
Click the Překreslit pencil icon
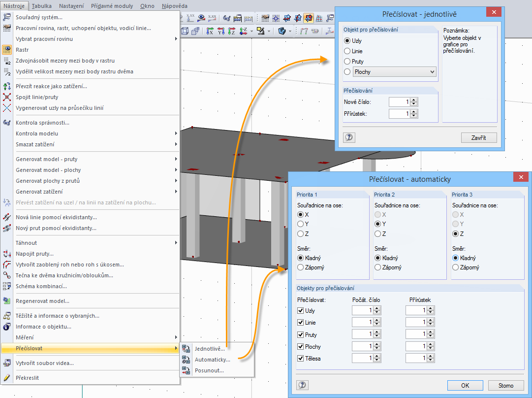tap(7, 378)
